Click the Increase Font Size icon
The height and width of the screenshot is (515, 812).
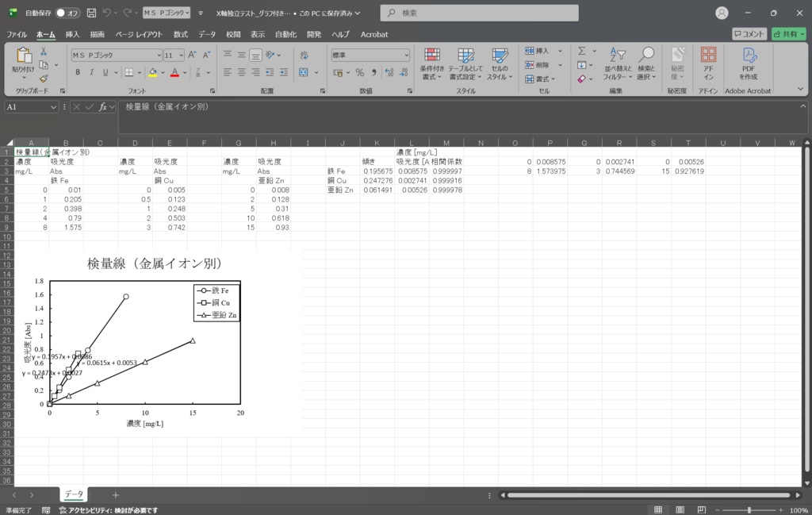pos(192,55)
